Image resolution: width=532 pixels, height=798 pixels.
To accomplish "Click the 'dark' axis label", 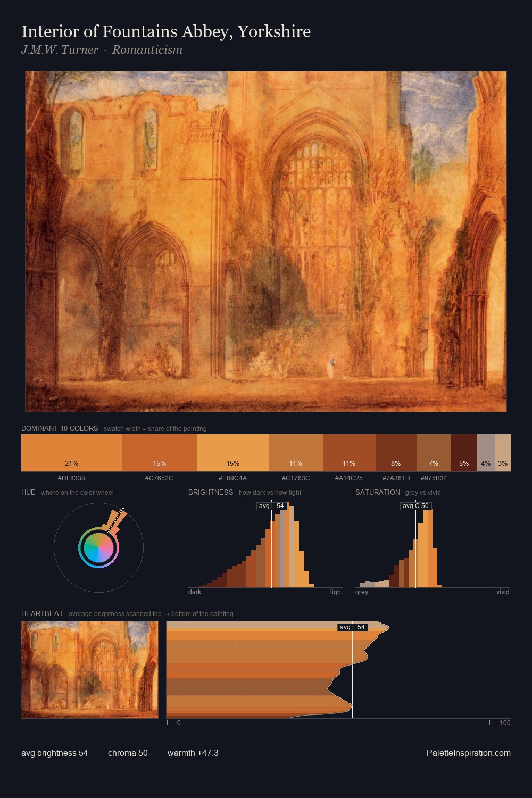I will click(x=195, y=592).
